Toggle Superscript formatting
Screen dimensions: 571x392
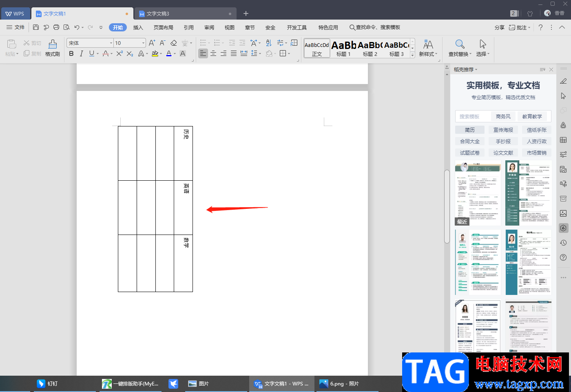(x=120, y=53)
